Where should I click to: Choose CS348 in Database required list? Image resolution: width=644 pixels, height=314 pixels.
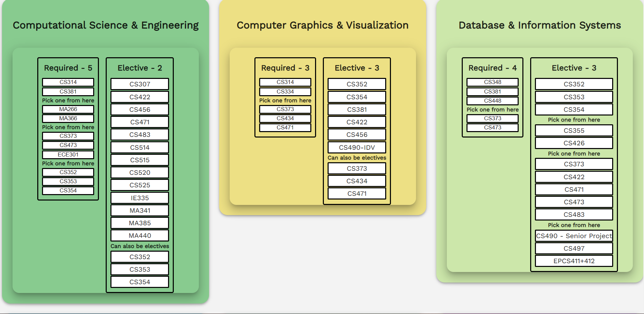[493, 82]
